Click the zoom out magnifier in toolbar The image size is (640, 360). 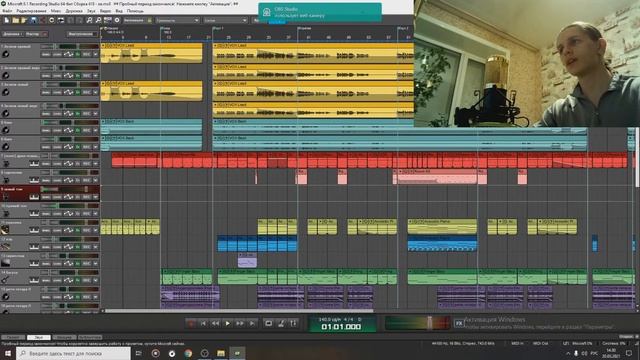coord(98,20)
